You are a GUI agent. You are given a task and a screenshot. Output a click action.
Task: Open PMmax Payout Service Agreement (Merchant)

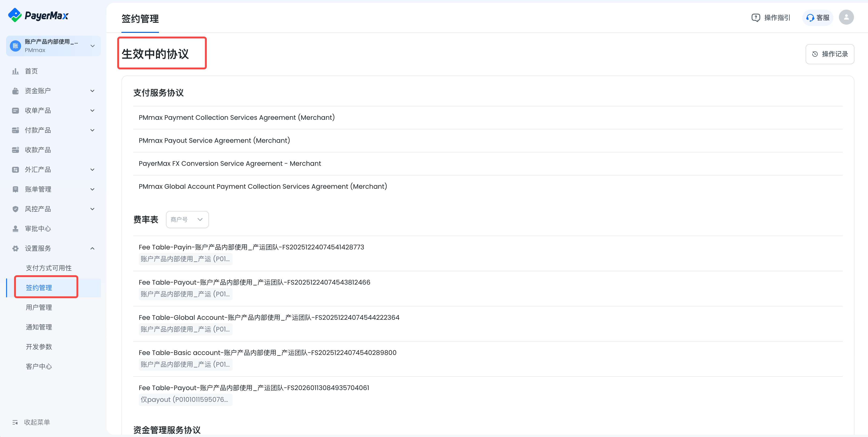coord(214,140)
